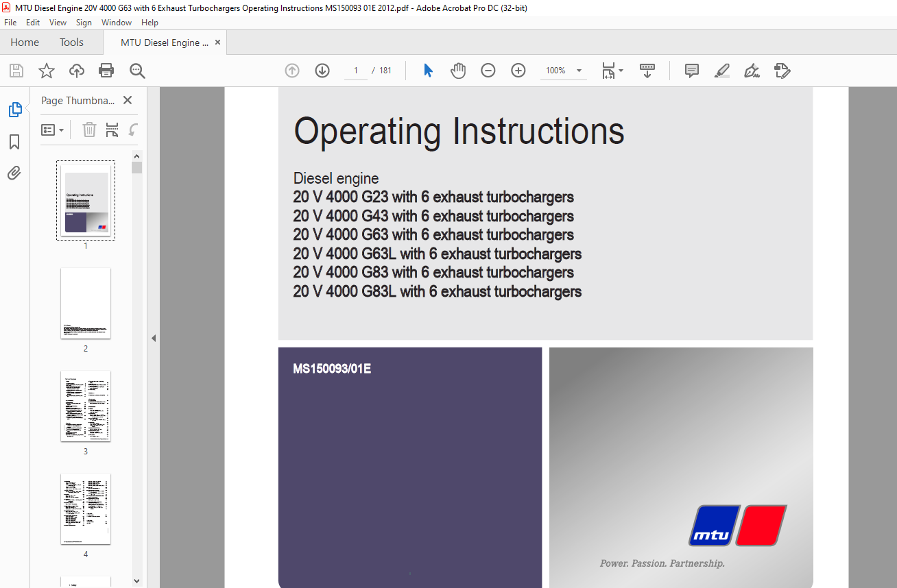Click the 'Operating Instructions' heading text

point(459,131)
